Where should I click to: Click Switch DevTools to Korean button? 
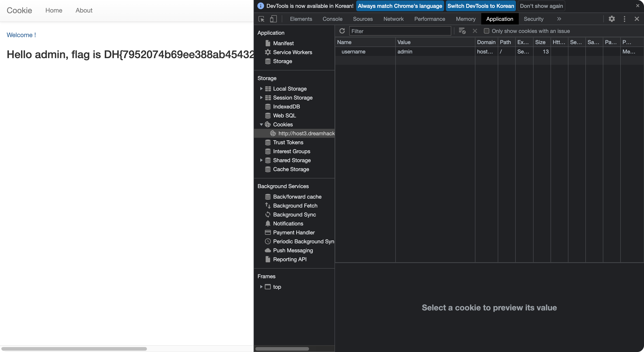click(x=481, y=6)
